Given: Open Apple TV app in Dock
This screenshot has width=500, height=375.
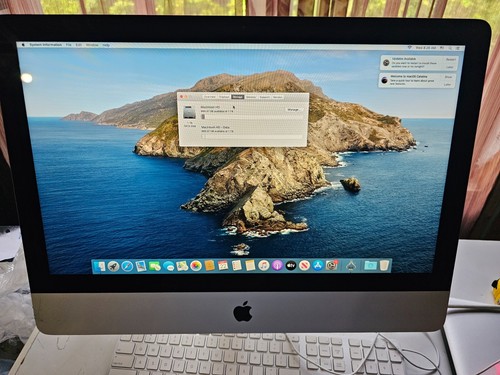Looking at the screenshot, I should coord(291,266).
